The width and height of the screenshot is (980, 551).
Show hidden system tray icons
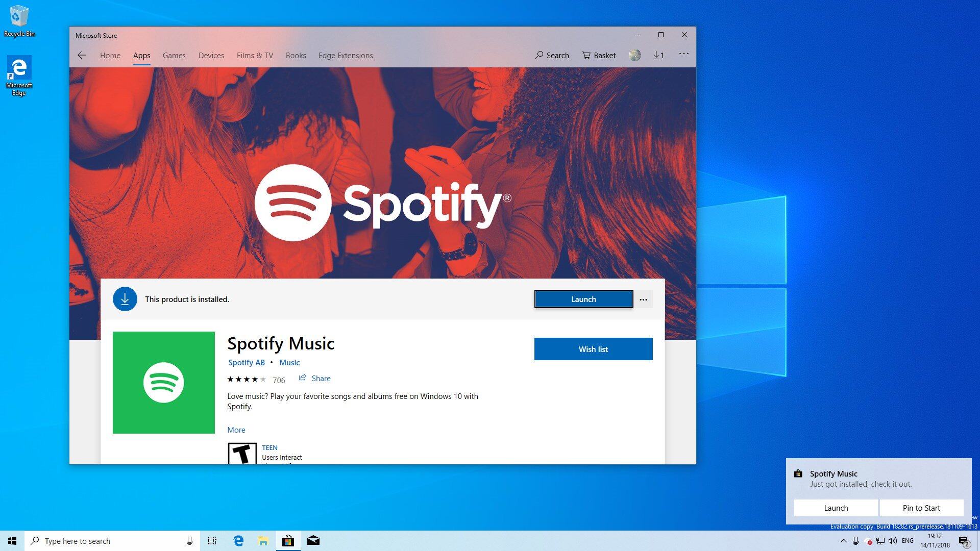[843, 541]
